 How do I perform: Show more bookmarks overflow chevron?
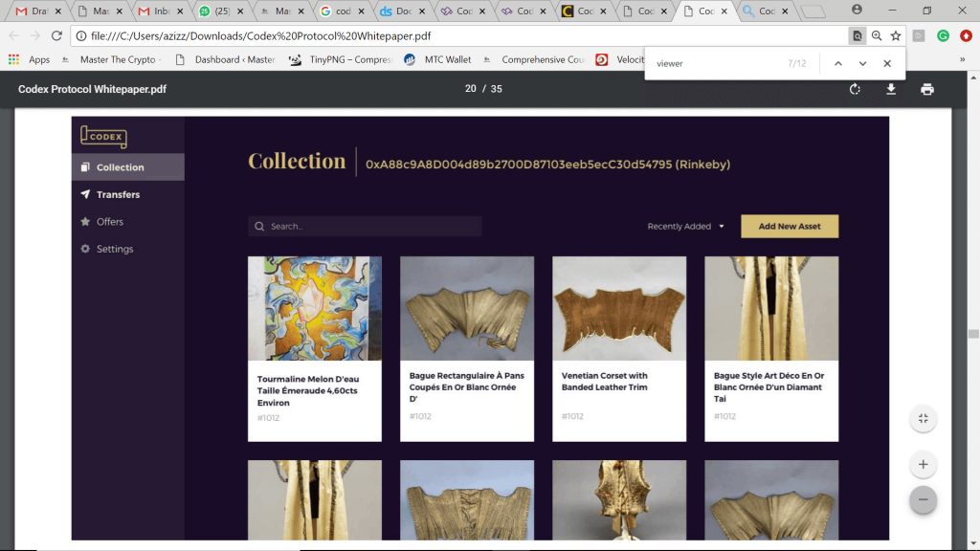click(963, 59)
